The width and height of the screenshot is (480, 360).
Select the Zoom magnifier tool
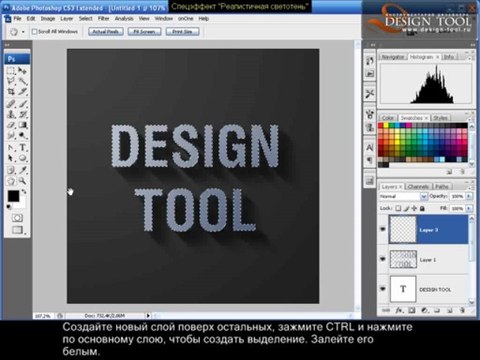click(22, 181)
